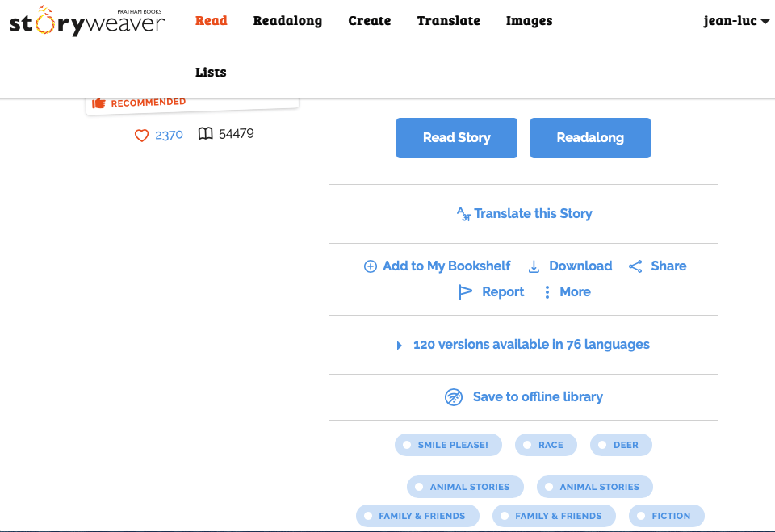
Task: Select the DEER tag chip
Action: pos(621,445)
